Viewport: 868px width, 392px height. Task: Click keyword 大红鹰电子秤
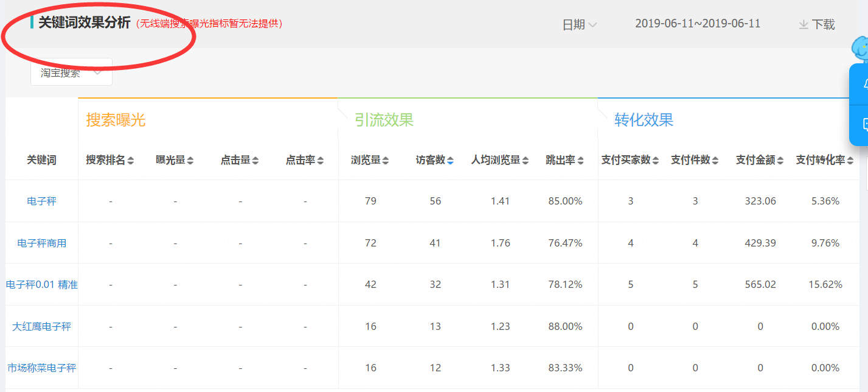click(x=42, y=326)
